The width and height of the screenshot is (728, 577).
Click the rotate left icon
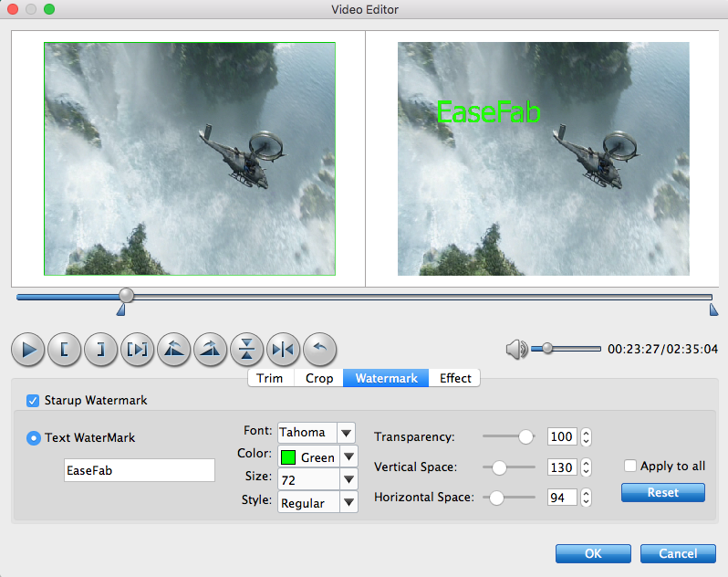174,349
